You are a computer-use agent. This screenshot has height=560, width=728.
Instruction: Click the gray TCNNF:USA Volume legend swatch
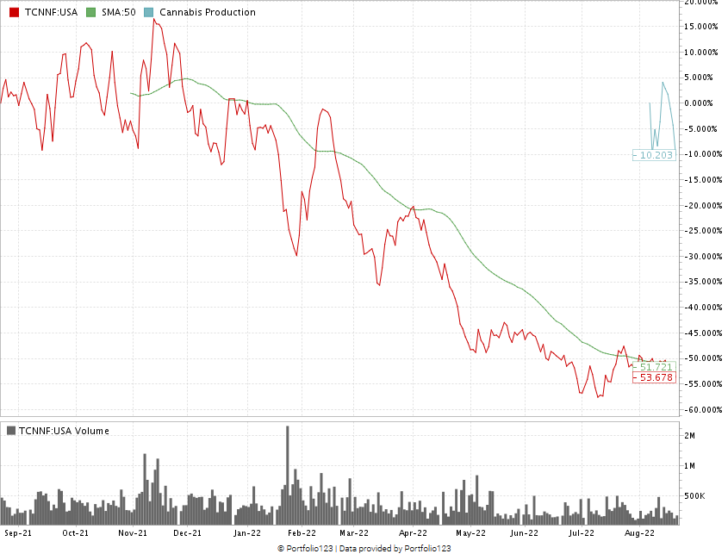pos(11,431)
